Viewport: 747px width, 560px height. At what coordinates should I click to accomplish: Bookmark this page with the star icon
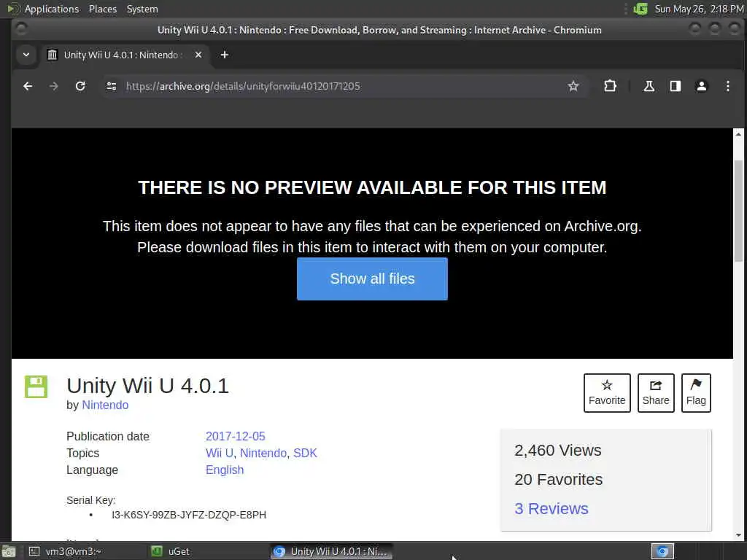pos(573,86)
